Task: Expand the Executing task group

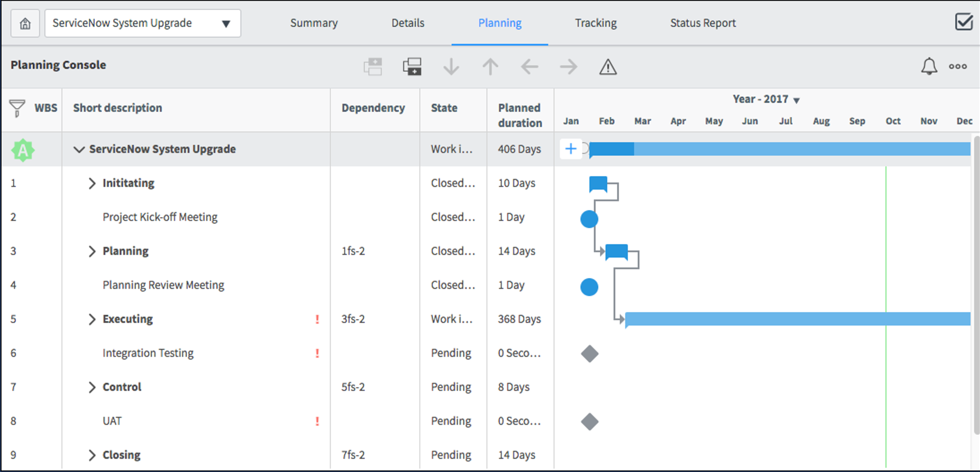Action: click(92, 319)
